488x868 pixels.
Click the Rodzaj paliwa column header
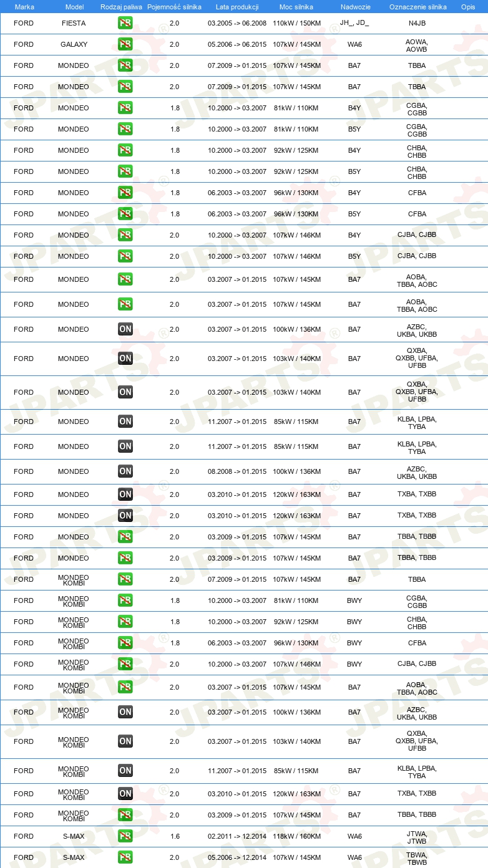(122, 7)
